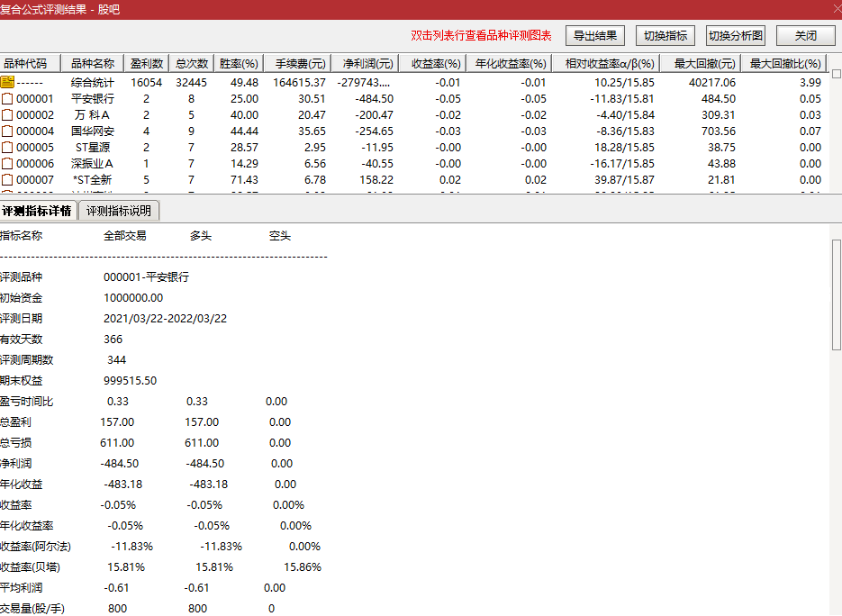Sort by the 收益率(%) column header
The image size is (842, 616).
tap(433, 63)
